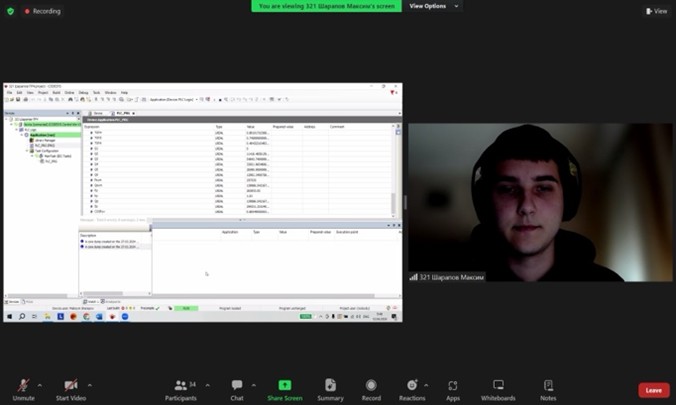The height and width of the screenshot is (405, 676).
Task: Click the green encryption shield icon
Action: pyautogui.click(x=11, y=11)
